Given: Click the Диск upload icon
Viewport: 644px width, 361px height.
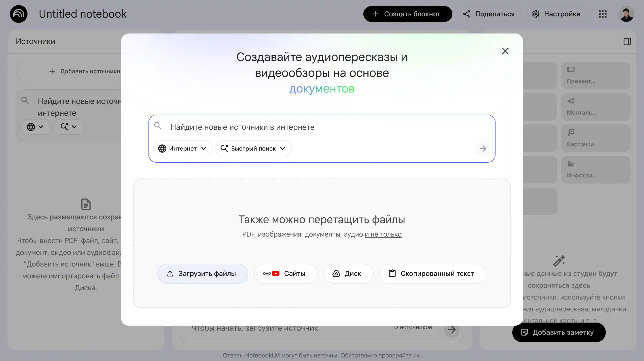Looking at the screenshot, I should pos(337,273).
